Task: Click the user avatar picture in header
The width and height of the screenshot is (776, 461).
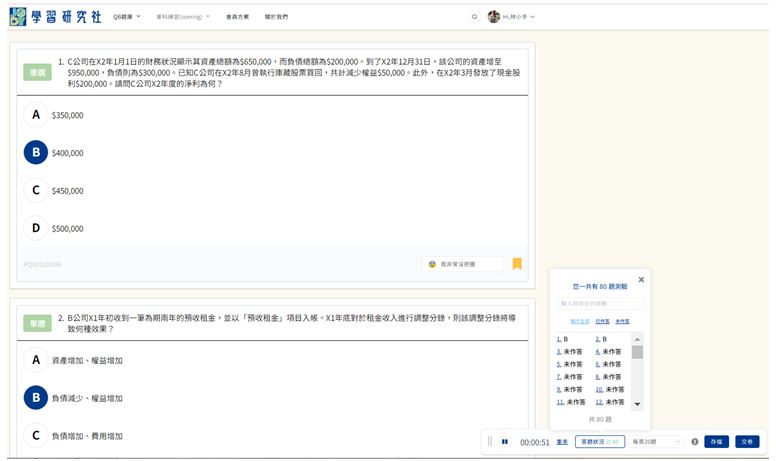Action: pos(493,17)
